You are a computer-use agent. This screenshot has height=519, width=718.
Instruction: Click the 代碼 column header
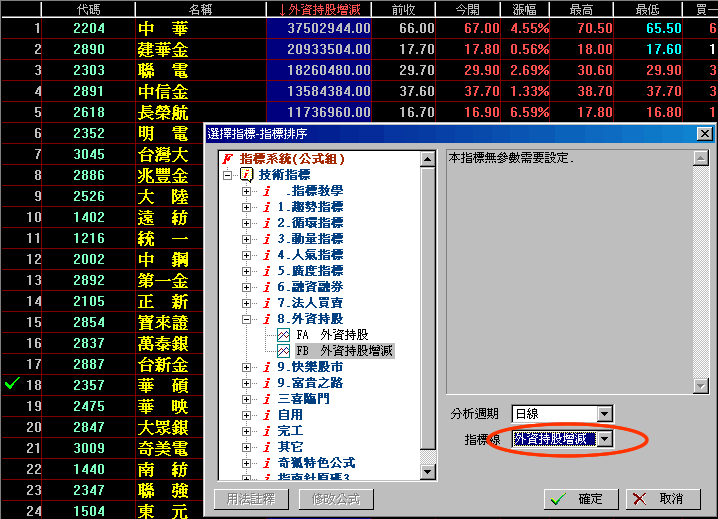(88, 9)
